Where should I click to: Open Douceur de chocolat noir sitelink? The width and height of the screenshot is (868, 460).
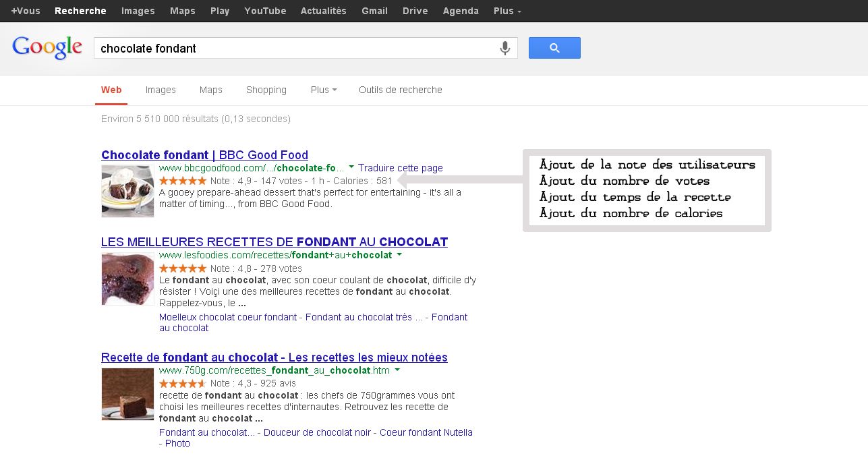pyautogui.click(x=318, y=432)
